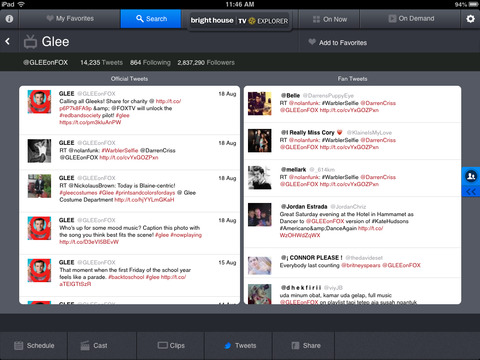This screenshot has height=360, width=480.
Task: Open the avatar on Calling all Gleeks tweet
Action: point(39,102)
